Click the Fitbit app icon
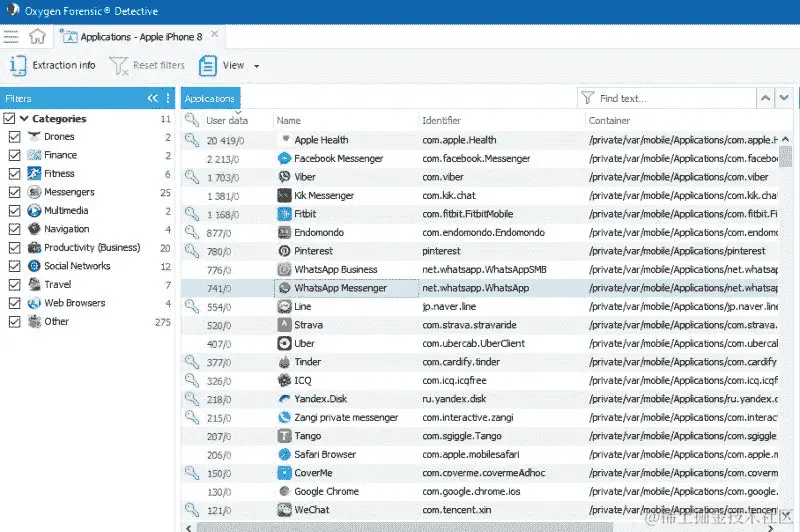 284,214
